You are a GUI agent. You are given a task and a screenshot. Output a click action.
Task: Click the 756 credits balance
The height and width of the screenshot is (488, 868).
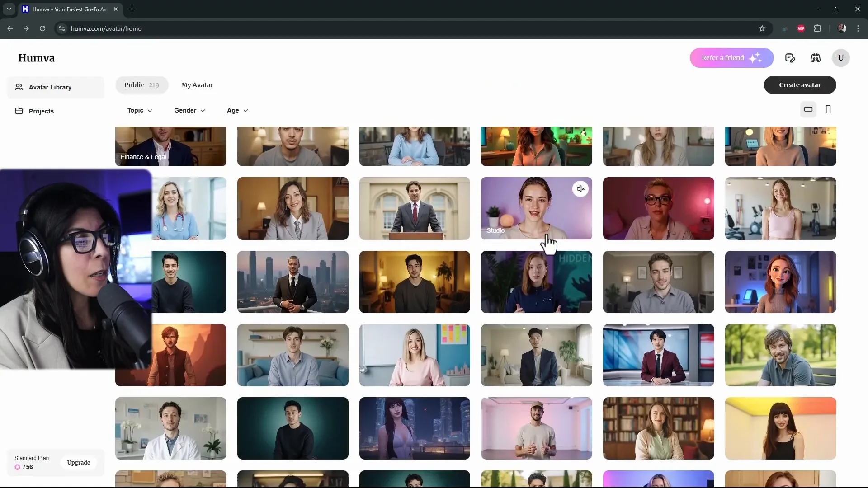click(x=24, y=467)
